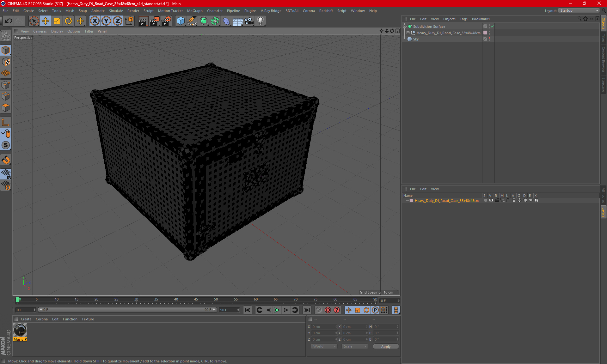Add a Light object
This screenshot has height=364, width=607.
point(261,21)
